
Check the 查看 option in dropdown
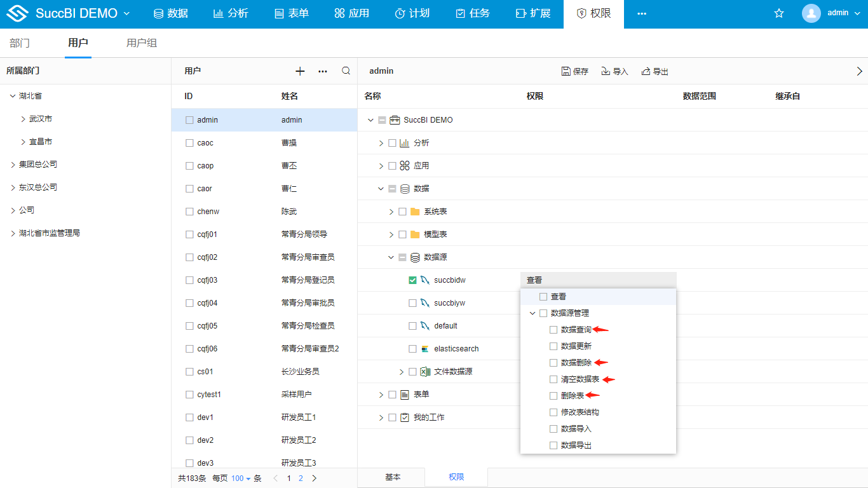point(543,297)
